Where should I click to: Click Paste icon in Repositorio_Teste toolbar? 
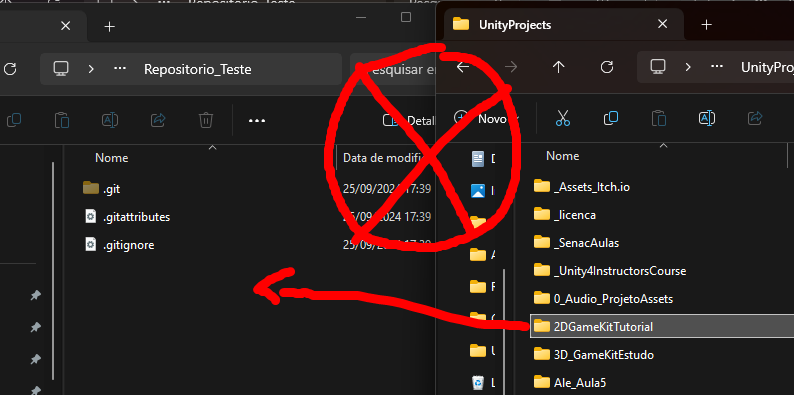[x=62, y=120]
